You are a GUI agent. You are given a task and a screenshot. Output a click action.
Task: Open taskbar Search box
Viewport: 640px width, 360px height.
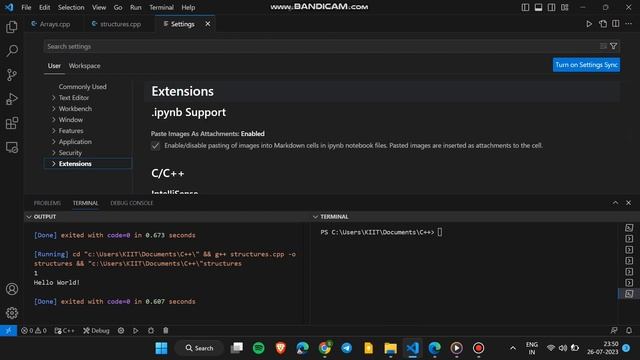pyautogui.click(x=199, y=348)
